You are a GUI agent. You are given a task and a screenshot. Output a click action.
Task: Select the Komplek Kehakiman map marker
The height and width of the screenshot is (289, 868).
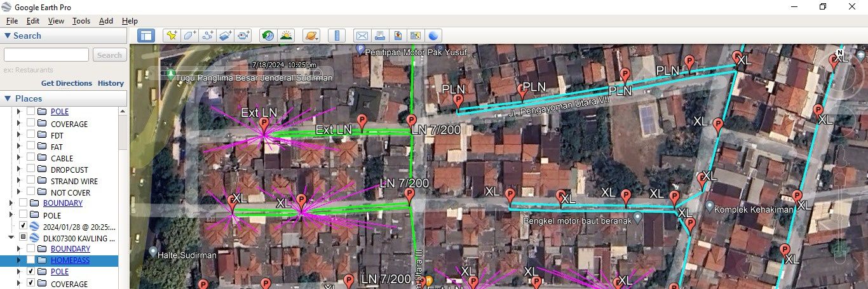(x=710, y=206)
